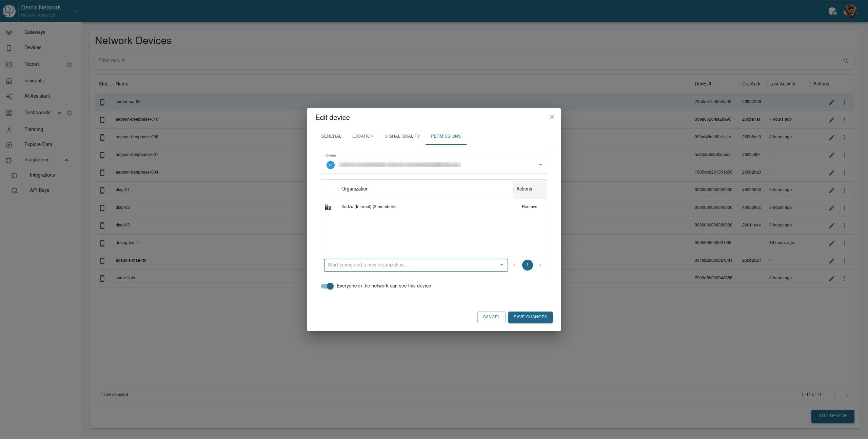The image size is (868, 439).
Task: Click the Cancel button
Action: (x=491, y=317)
